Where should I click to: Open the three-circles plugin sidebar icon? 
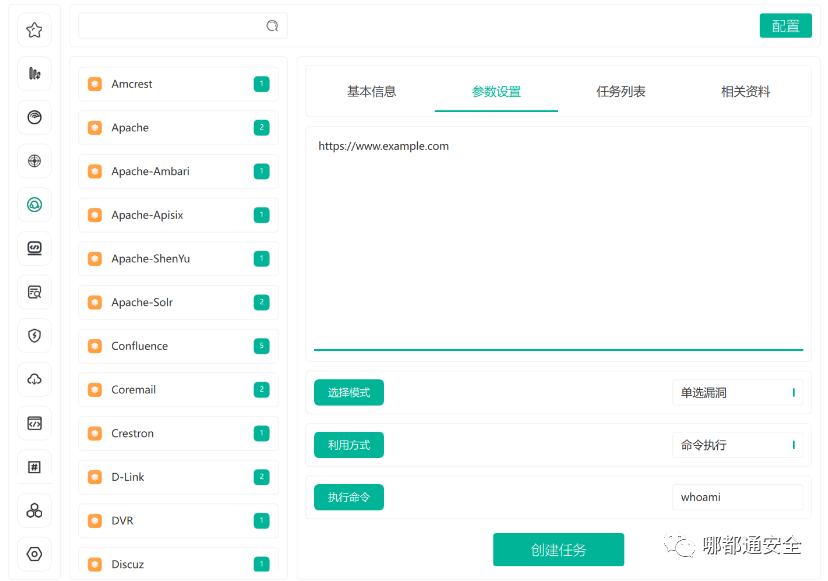[x=34, y=510]
